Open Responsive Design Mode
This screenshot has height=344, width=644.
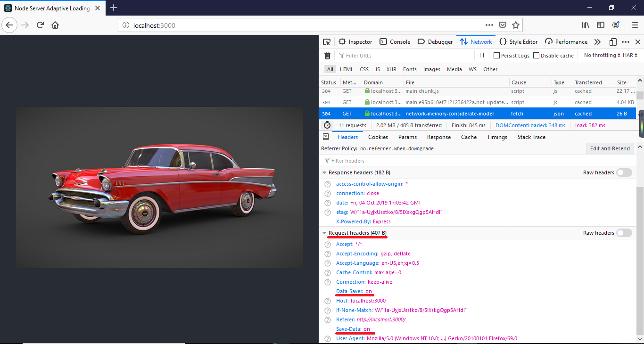[613, 41]
